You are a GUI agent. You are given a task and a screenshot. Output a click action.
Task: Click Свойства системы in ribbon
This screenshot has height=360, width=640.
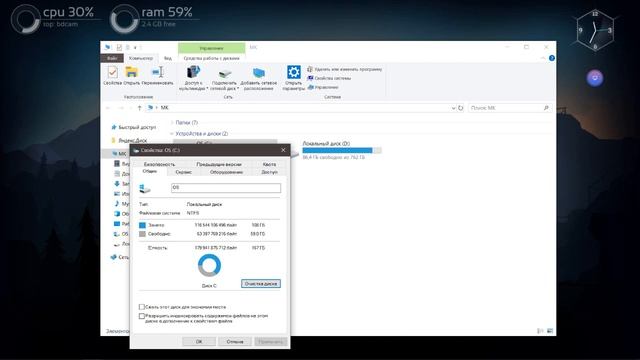point(329,78)
